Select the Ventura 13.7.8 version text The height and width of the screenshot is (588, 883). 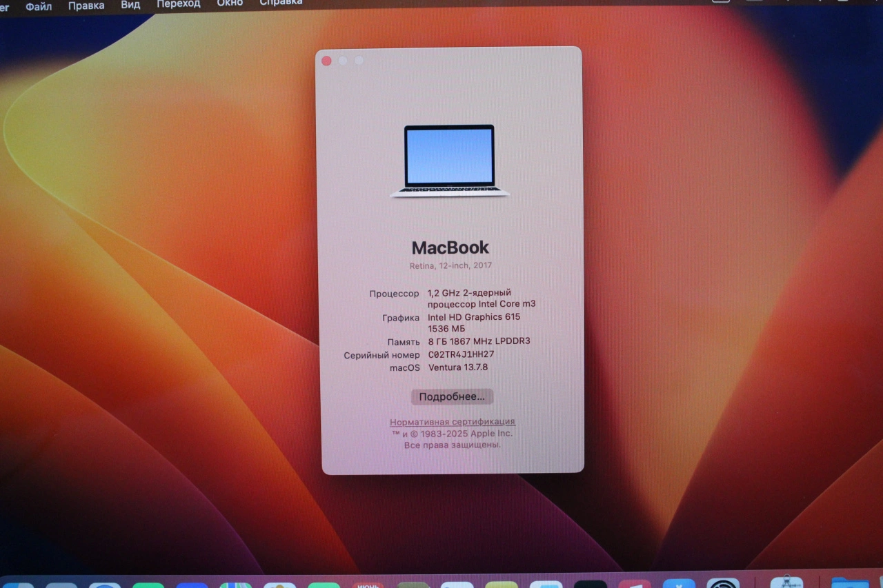click(x=458, y=367)
